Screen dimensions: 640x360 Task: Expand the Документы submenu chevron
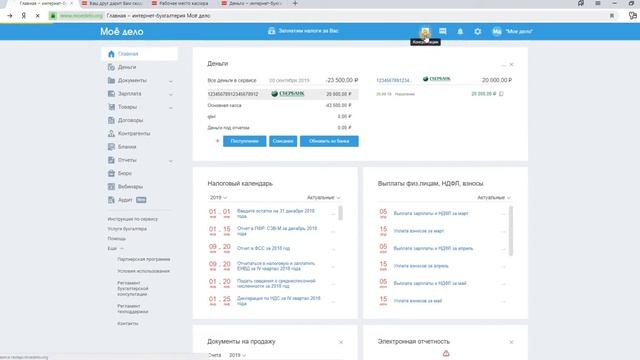pyautogui.click(x=171, y=81)
